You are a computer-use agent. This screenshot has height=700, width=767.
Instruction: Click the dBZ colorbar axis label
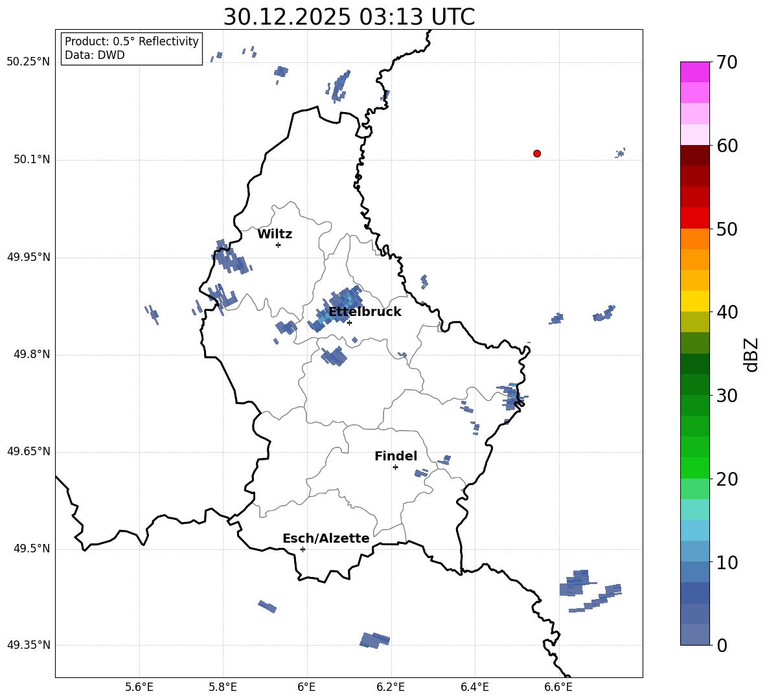pos(752,354)
